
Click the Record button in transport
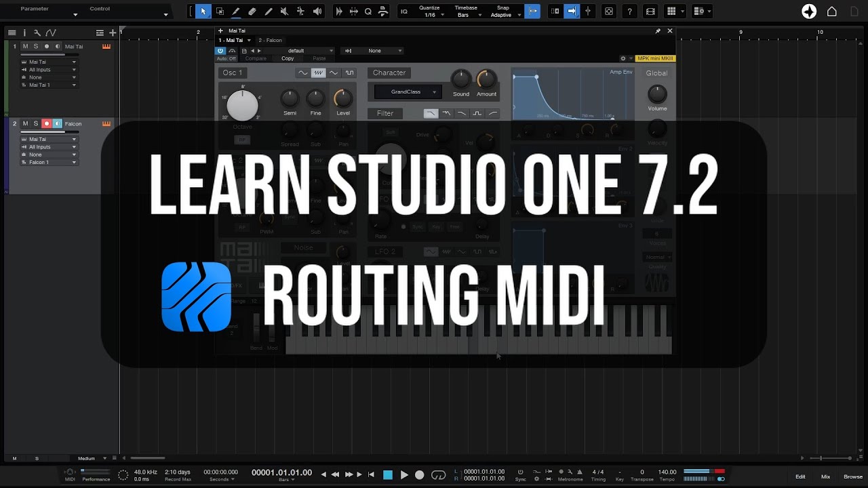point(420,475)
